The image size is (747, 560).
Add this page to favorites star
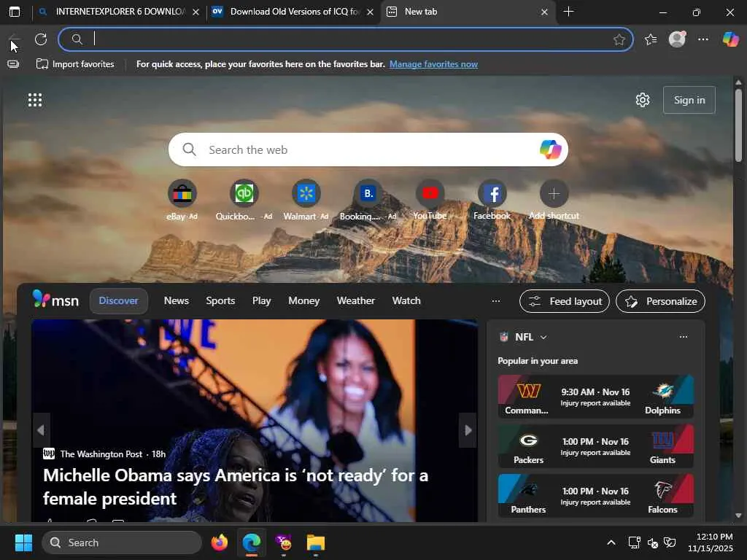[619, 39]
